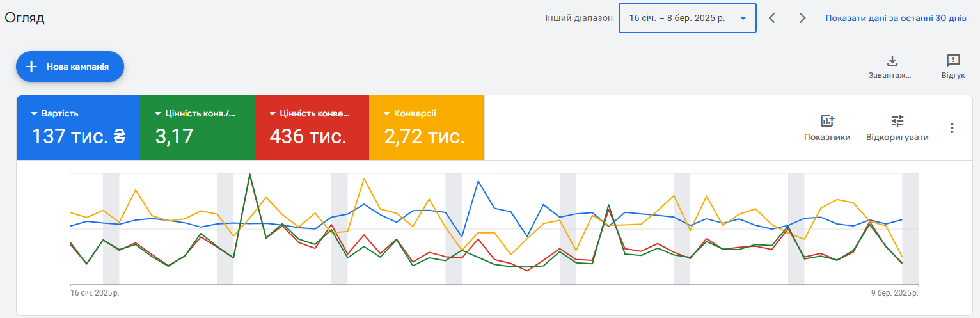Expand the Вартість metric dropdown arrow
Image resolution: width=980 pixels, height=318 pixels.
click(35, 114)
